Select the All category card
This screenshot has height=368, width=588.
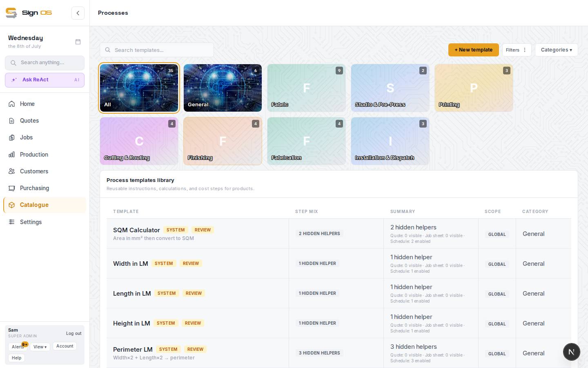[139, 88]
